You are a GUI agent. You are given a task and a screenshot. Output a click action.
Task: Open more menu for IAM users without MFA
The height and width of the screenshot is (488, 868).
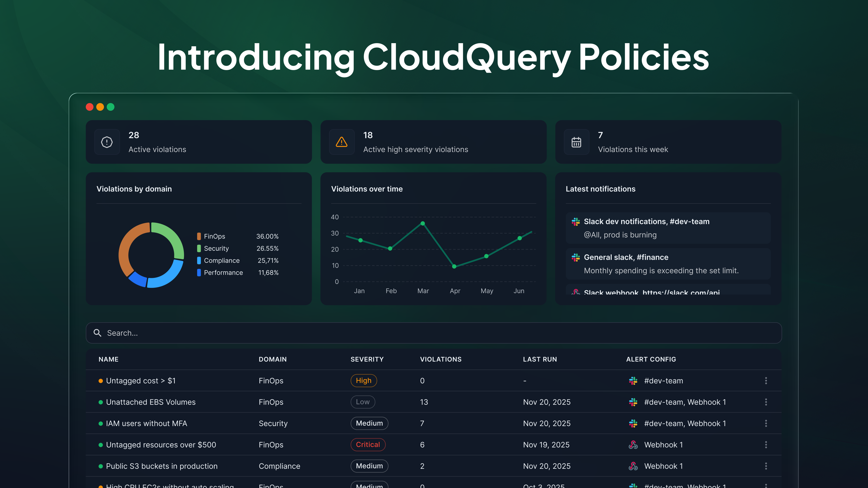(766, 423)
